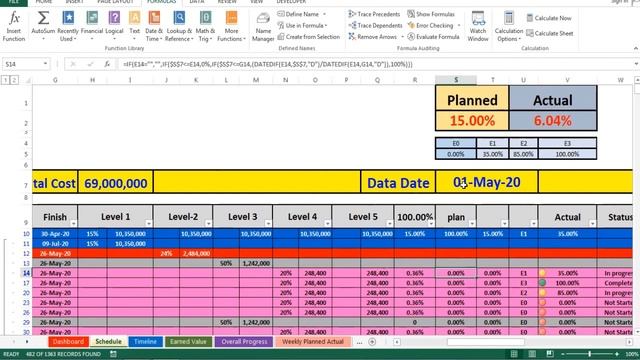Toggle Show Formulas

click(x=431, y=14)
